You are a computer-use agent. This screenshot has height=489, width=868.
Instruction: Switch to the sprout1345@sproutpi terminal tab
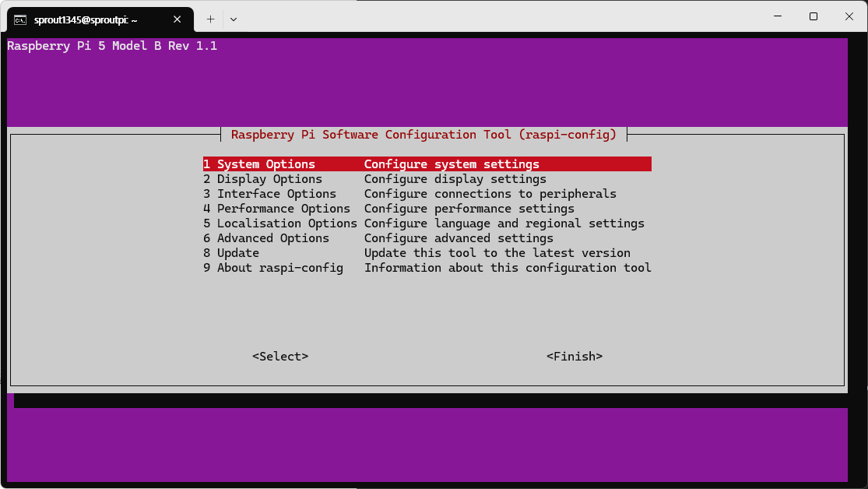[x=100, y=20]
